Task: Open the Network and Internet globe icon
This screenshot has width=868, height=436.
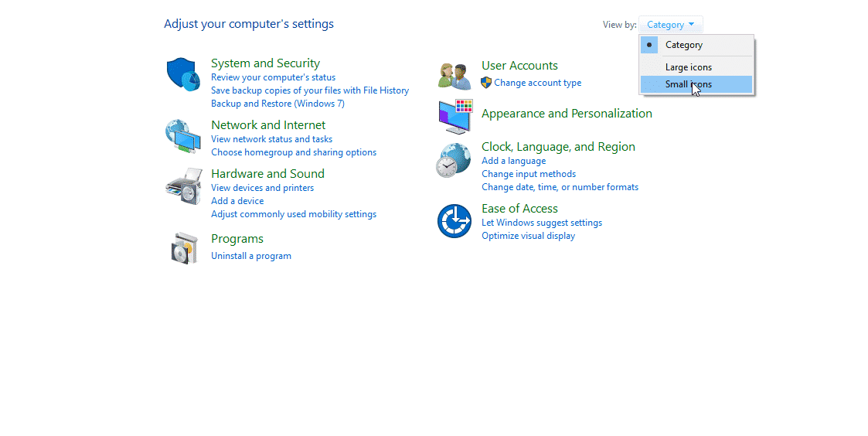Action: point(183,136)
